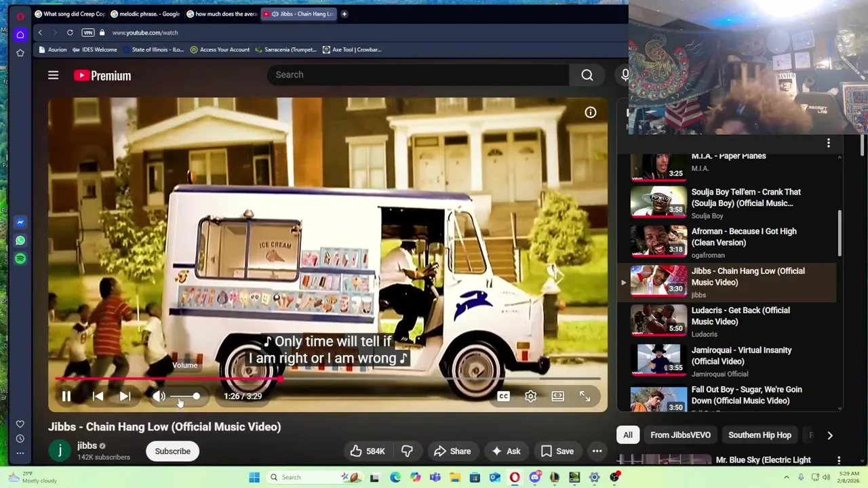This screenshot has height=488, width=868.
Task: Show more filter chips with right arrow
Action: [829, 436]
